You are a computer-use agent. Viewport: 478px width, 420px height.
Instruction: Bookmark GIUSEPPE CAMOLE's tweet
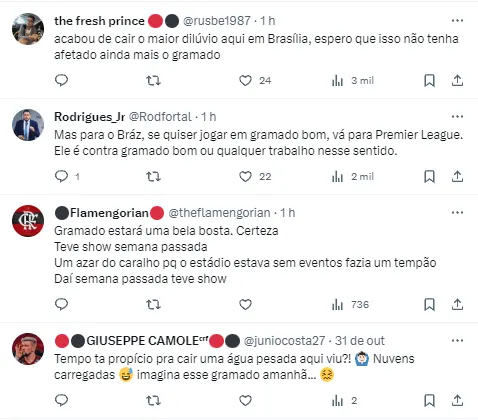point(429,400)
